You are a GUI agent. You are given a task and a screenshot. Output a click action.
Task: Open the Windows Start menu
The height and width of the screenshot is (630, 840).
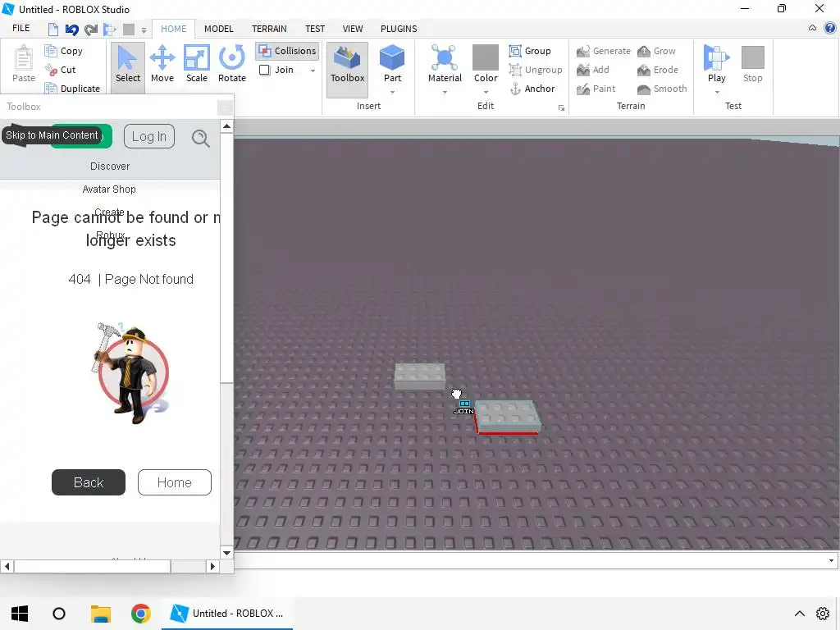click(20, 614)
